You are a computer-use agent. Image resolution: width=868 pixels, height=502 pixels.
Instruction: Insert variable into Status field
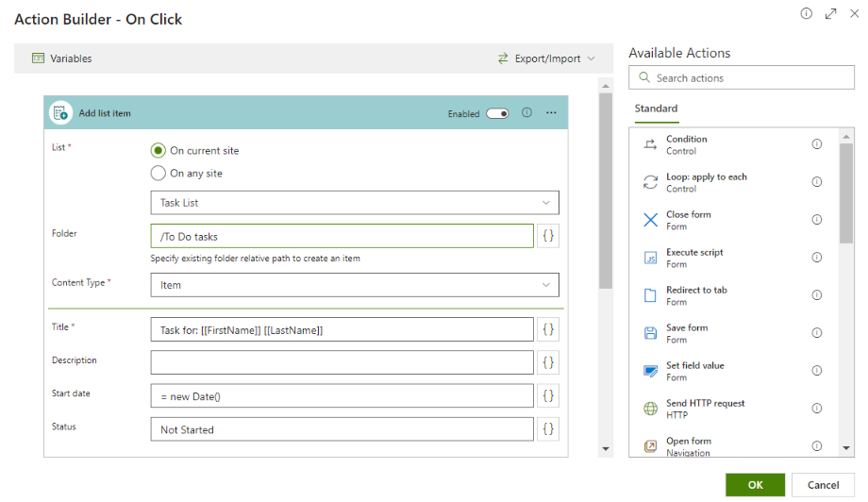(x=548, y=429)
